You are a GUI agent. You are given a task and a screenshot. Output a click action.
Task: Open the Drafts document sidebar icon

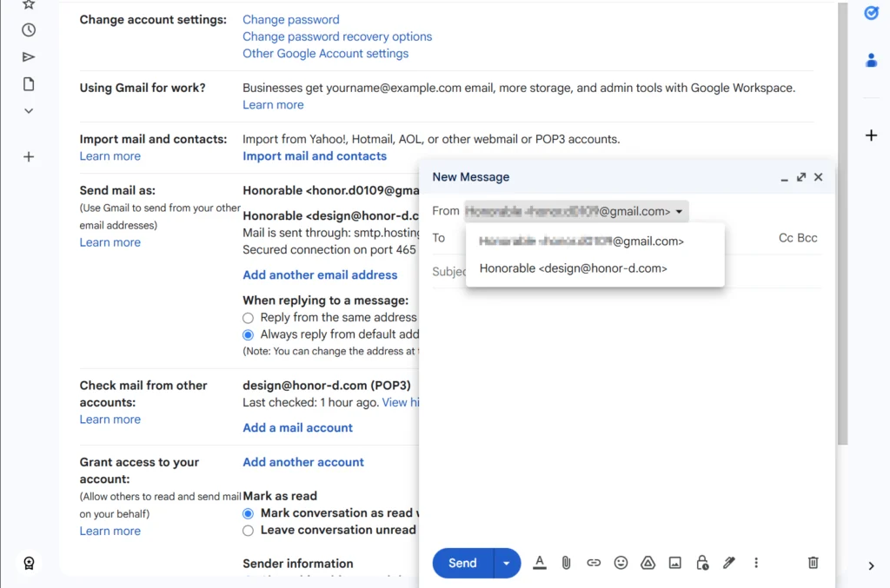[29, 84]
